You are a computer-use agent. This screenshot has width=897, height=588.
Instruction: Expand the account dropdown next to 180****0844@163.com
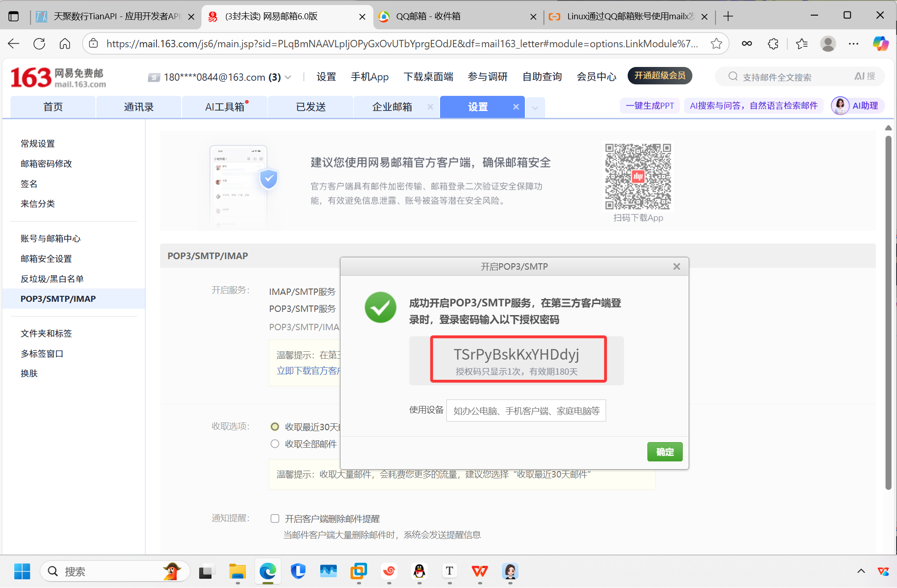click(x=288, y=78)
